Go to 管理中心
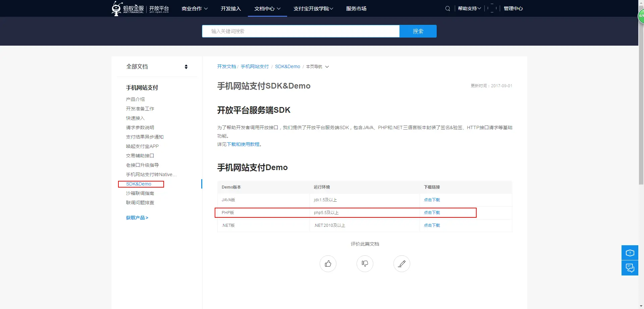 (x=513, y=9)
